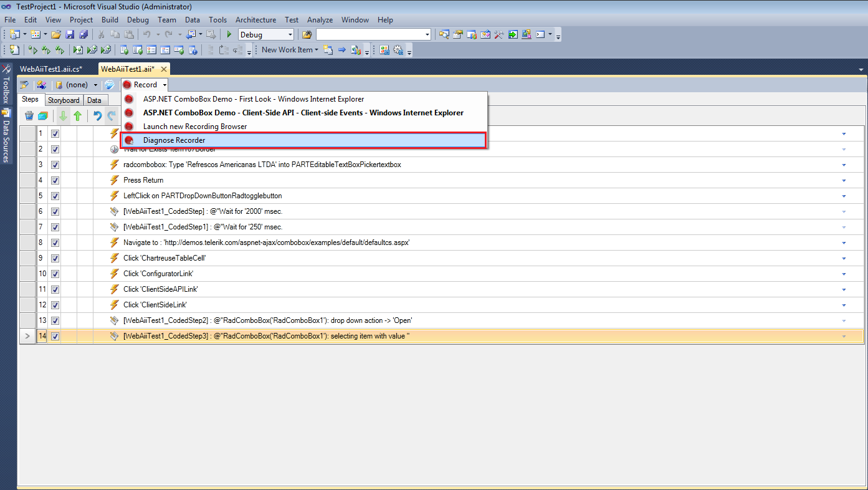
Task: Move step down with green down arrow
Action: pyautogui.click(x=63, y=115)
